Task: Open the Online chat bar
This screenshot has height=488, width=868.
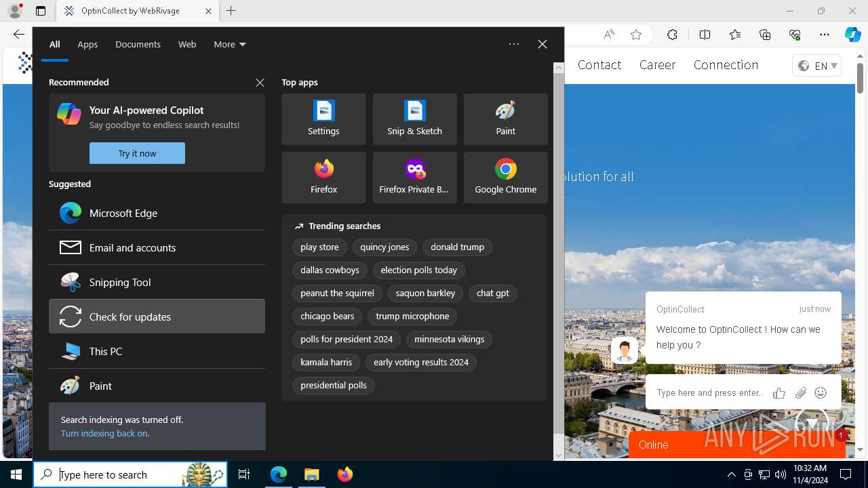Action: (x=737, y=445)
